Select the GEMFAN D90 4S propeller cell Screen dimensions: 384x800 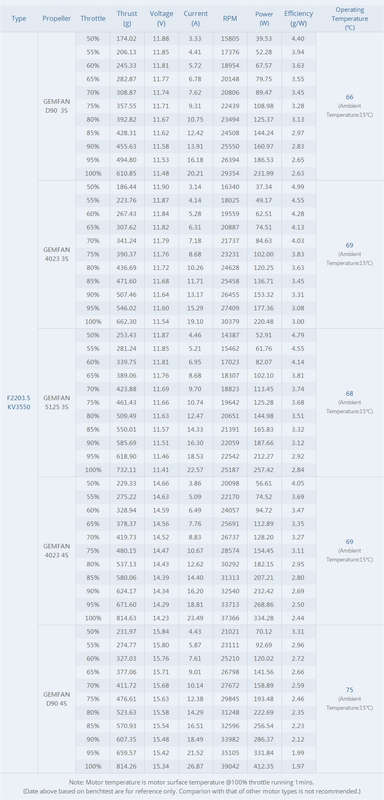(57, 698)
